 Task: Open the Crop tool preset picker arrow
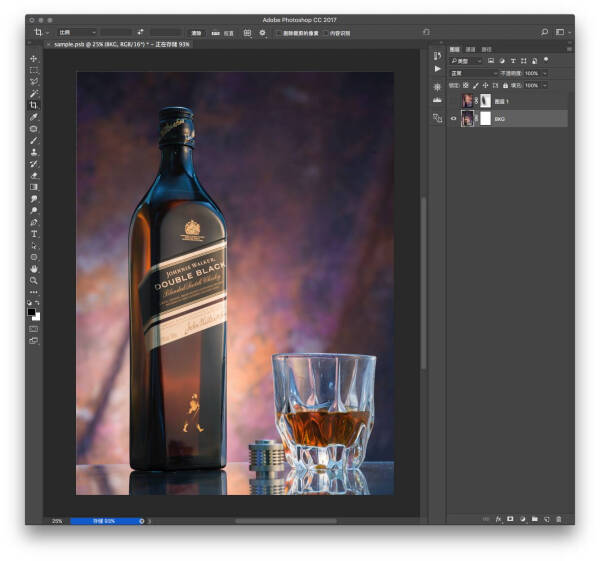coord(47,33)
